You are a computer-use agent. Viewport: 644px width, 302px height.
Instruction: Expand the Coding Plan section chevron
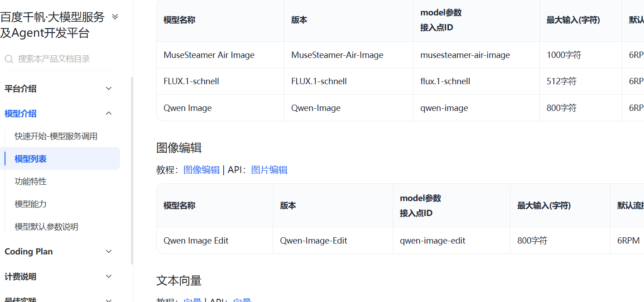109,252
